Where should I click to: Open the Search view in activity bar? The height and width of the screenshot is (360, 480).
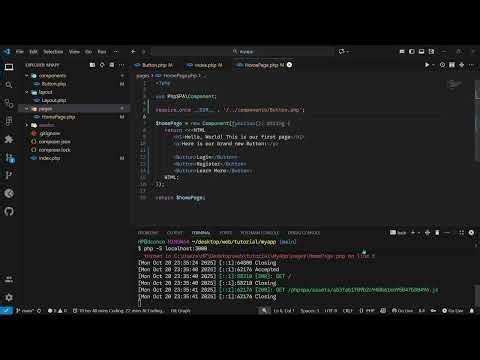coord(9,85)
